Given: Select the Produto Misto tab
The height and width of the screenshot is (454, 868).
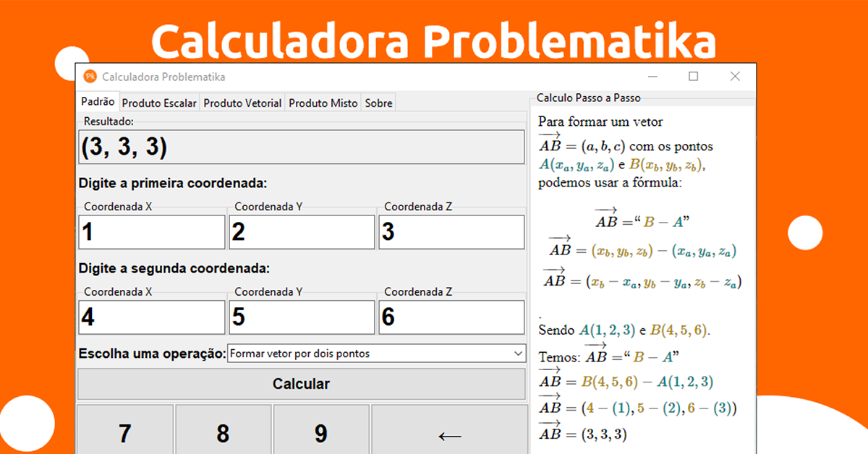Looking at the screenshot, I should [x=323, y=103].
